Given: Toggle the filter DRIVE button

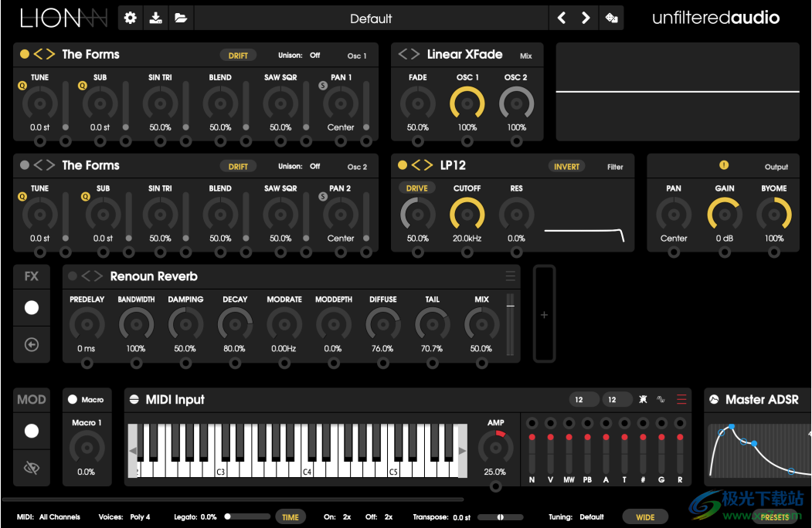Looking at the screenshot, I should 417,188.
